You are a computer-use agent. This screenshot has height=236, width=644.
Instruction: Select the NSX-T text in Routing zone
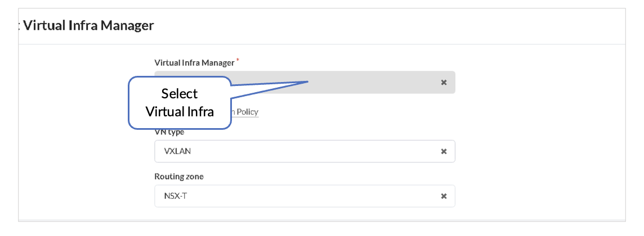click(x=175, y=196)
